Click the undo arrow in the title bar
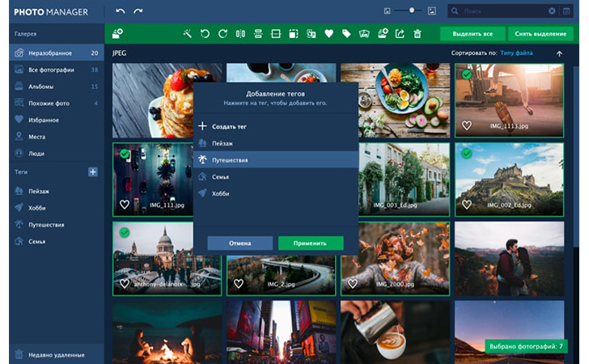This screenshot has height=364, width=589. click(121, 11)
